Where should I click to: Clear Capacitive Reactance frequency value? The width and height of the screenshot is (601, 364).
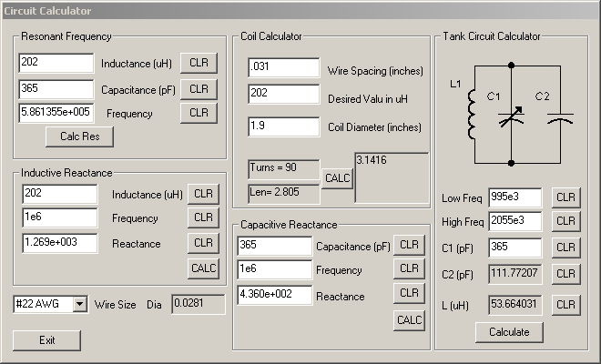(x=409, y=269)
